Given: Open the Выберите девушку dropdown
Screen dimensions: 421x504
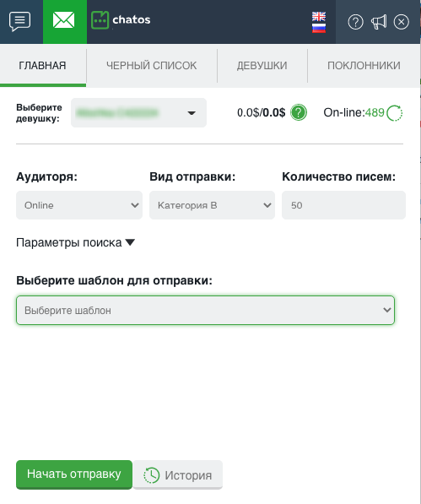Looking at the screenshot, I should coord(138,113).
